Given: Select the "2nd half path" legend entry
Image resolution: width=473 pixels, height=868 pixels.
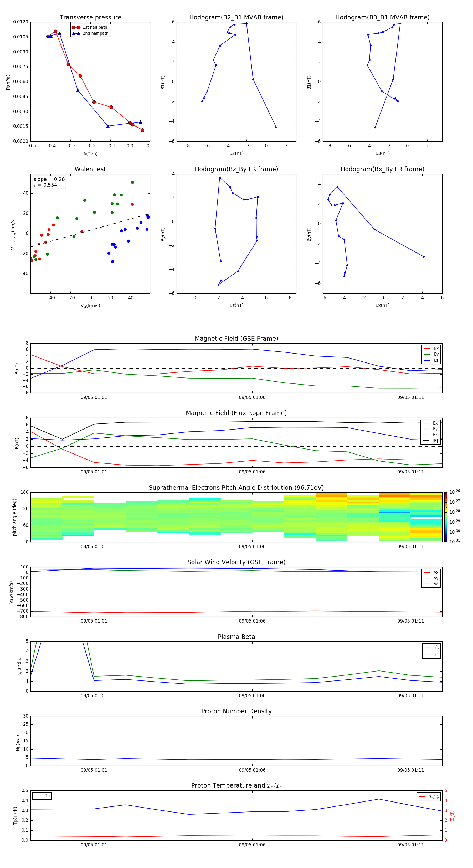Looking at the screenshot, I should 90,33.
